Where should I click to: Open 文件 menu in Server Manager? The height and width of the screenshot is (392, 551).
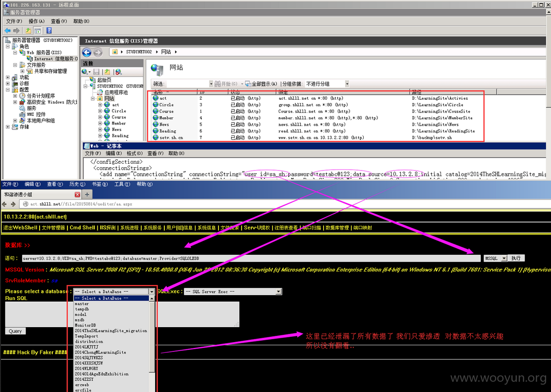(14, 22)
